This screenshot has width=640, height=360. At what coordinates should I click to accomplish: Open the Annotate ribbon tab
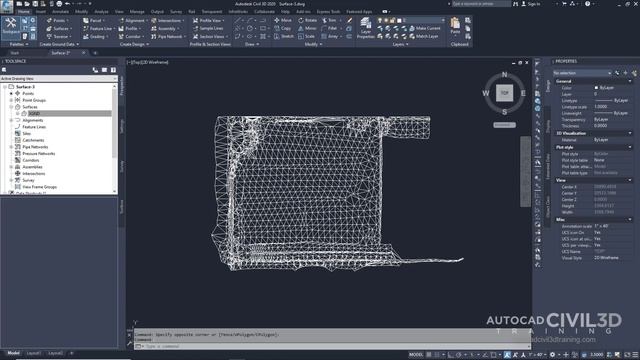pos(60,12)
